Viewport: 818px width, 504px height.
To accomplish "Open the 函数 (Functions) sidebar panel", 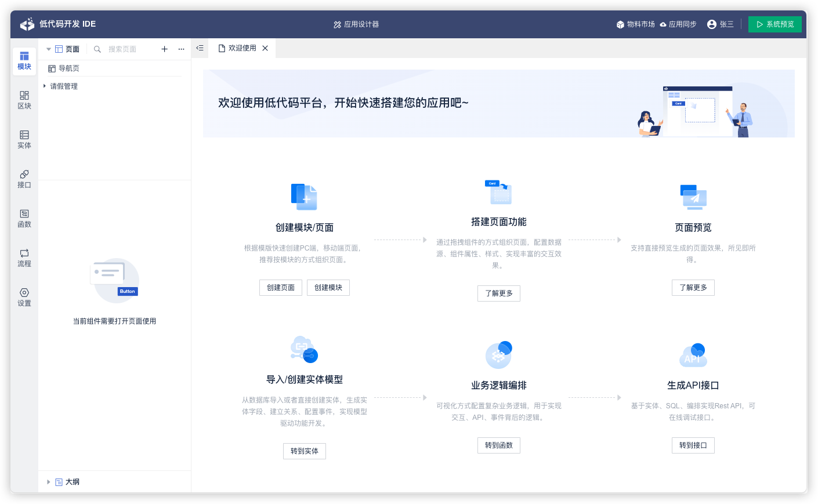I will [24, 218].
